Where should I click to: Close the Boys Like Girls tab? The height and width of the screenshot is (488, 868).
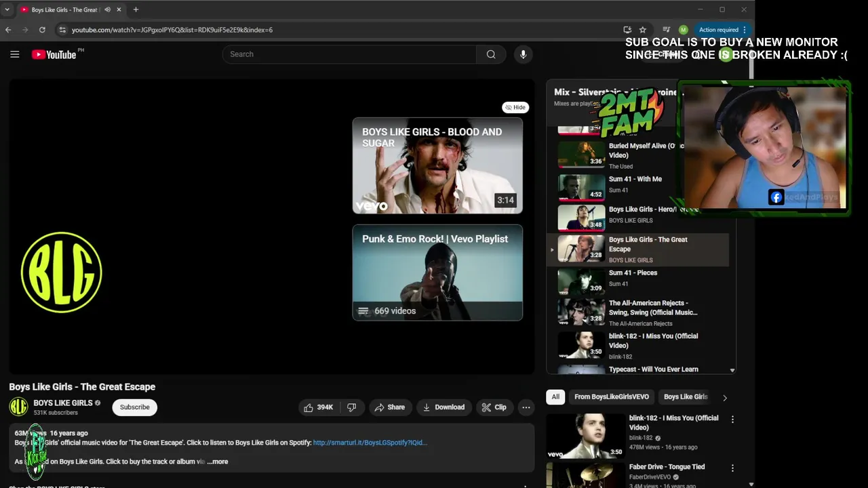coord(119,9)
